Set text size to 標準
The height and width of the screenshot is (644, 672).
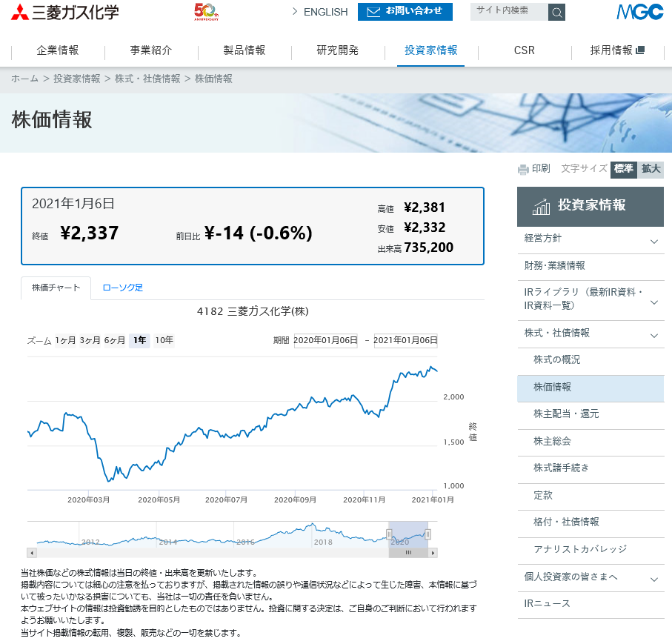(x=623, y=169)
